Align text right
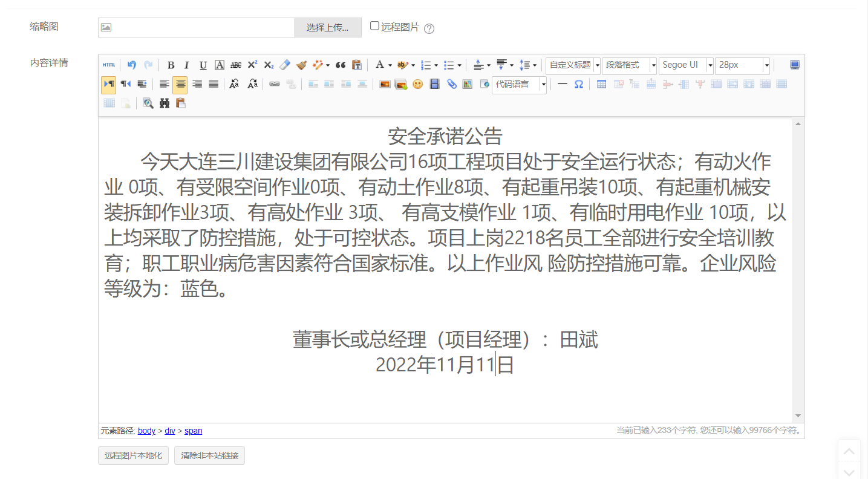 tap(197, 84)
